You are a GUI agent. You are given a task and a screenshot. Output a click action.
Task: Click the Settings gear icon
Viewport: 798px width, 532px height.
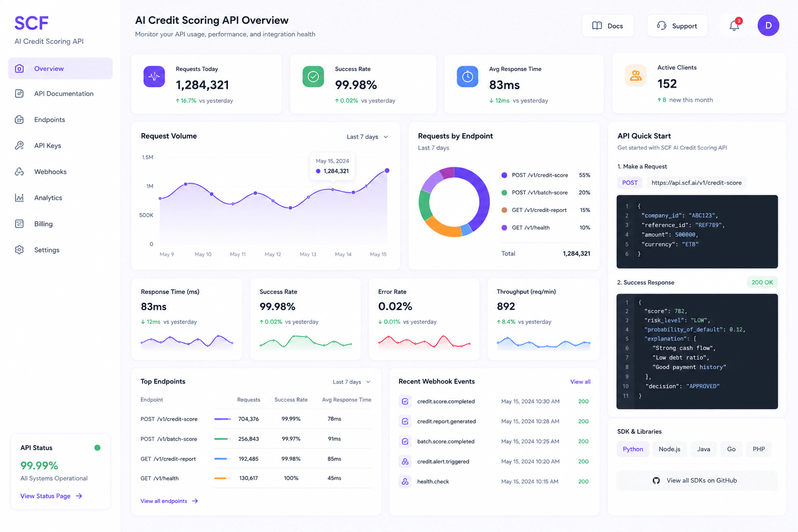19,250
